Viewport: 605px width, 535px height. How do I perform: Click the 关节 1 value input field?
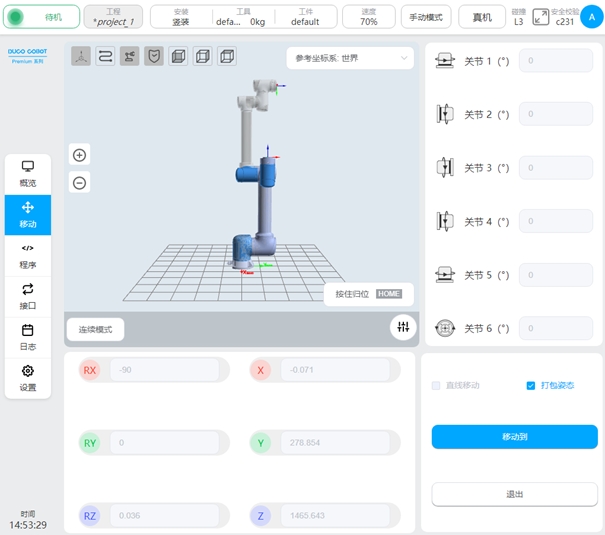pos(555,61)
